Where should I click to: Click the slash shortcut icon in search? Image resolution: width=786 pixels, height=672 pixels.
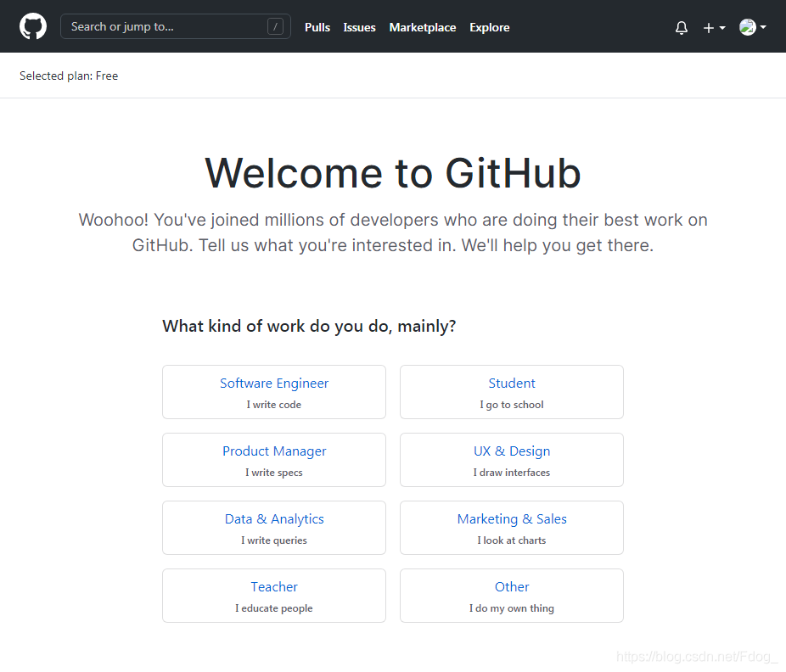tap(275, 26)
